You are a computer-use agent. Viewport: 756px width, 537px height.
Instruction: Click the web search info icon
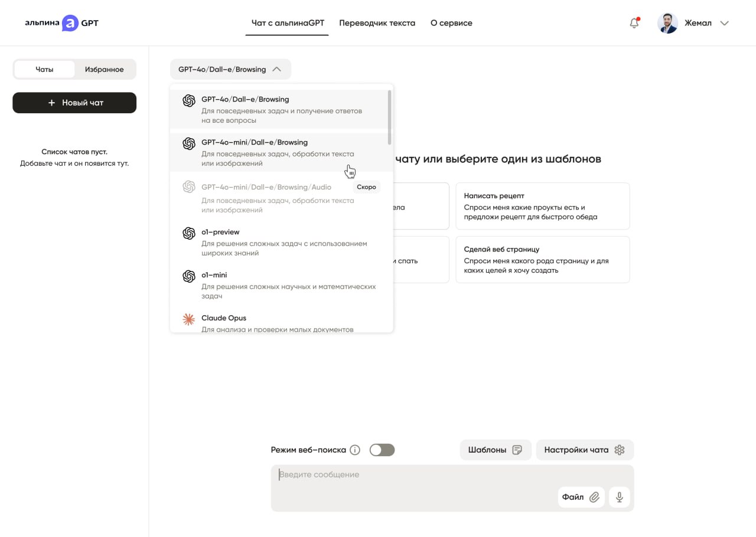355,450
